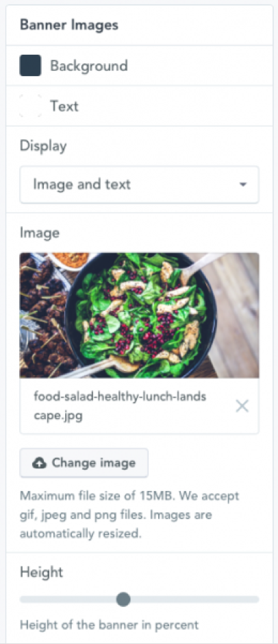
Task: Click the dropdown arrow beside Image and text
Action: pos(243,184)
